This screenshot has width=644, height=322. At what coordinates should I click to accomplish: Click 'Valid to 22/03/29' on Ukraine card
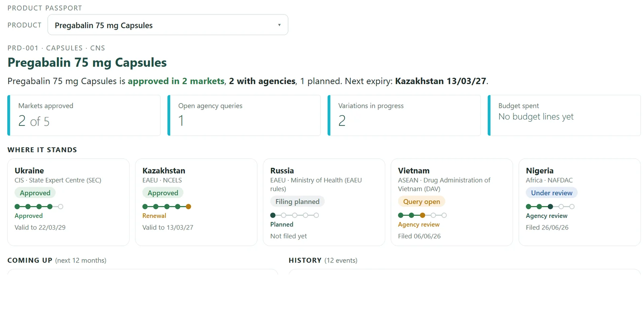click(40, 227)
